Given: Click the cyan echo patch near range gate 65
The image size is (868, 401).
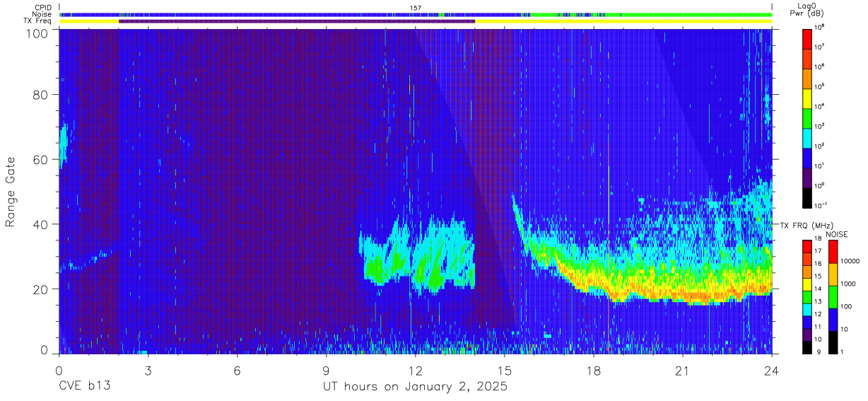Looking at the screenshot, I should coord(63,146).
